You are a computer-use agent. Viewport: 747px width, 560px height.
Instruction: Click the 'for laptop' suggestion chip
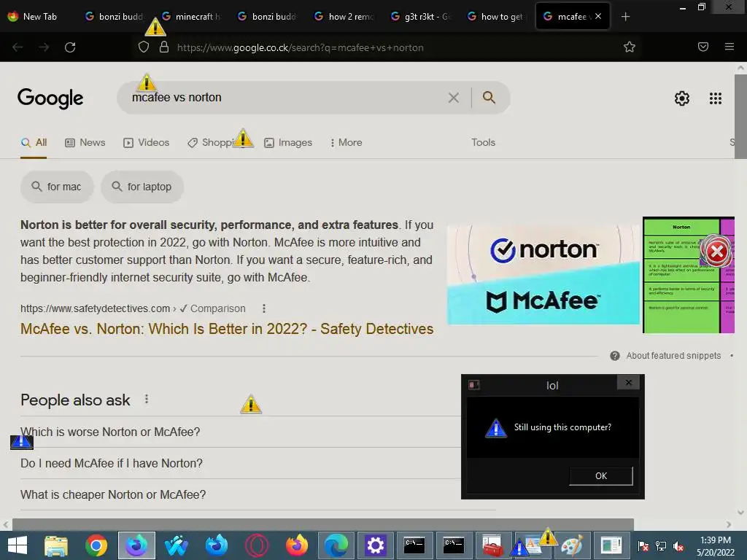[x=142, y=187]
